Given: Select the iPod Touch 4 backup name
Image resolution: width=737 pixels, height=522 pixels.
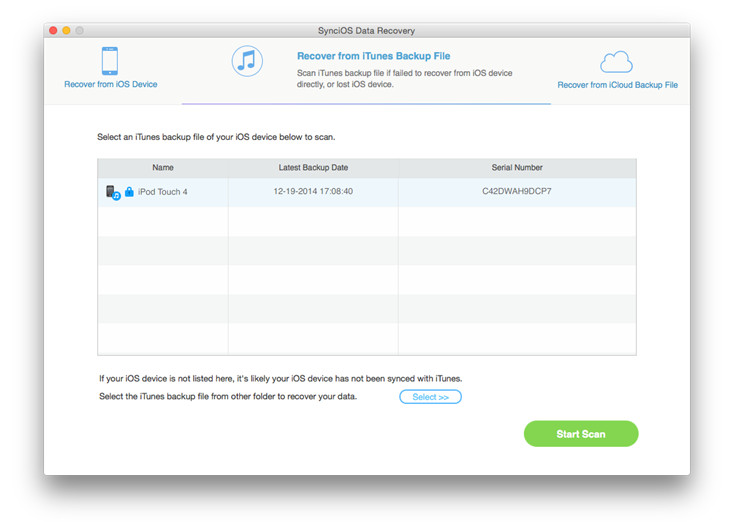Looking at the screenshot, I should click(163, 192).
